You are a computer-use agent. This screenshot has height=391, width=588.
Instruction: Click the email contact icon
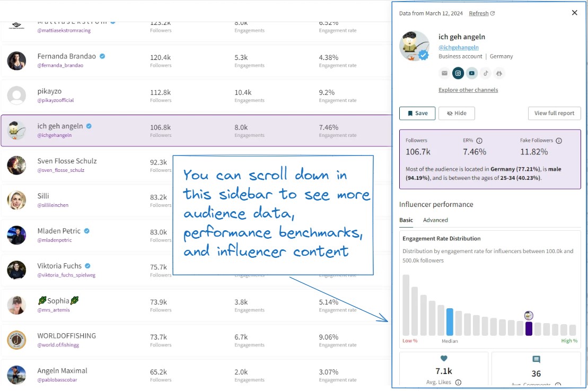tap(444, 73)
